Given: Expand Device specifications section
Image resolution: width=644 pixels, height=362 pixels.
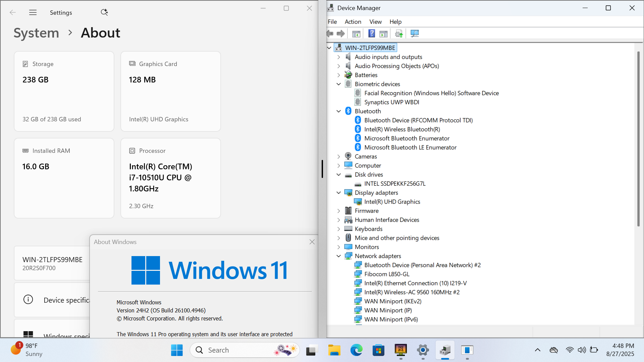Looking at the screenshot, I should click(x=52, y=300).
